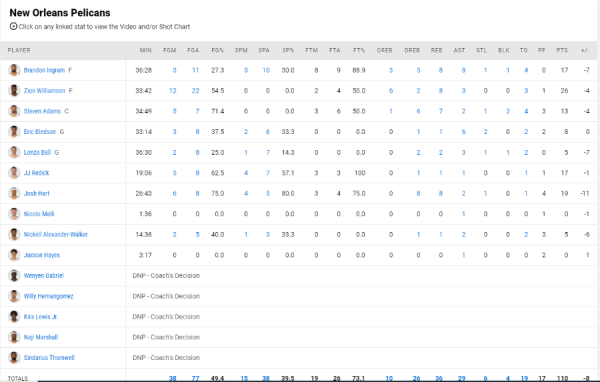Screen dimensions: 600x382
Task: Sort table by PTS column header
Action: coord(562,50)
